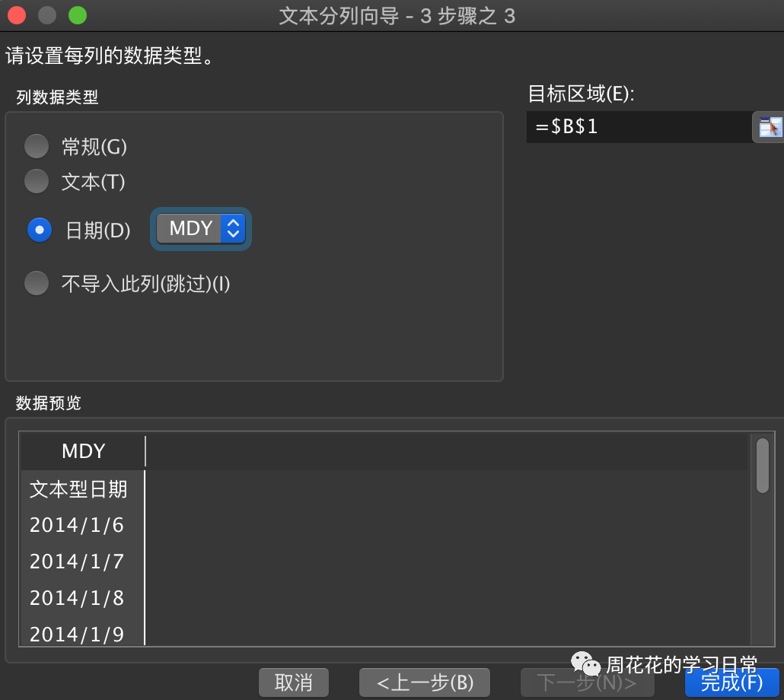This screenshot has width=784, height=700.
Task: Click the 2014/1/7 preview row
Action: coord(82,562)
